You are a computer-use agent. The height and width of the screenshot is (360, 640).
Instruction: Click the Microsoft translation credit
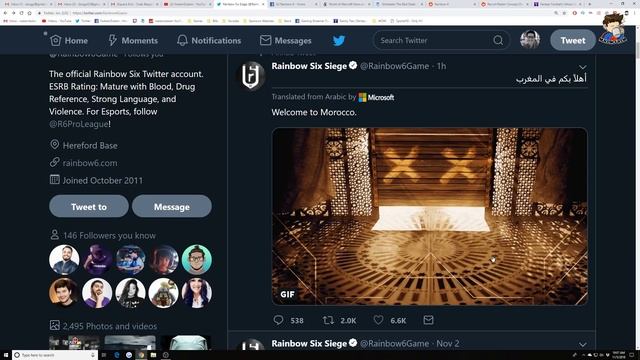[x=376, y=97]
